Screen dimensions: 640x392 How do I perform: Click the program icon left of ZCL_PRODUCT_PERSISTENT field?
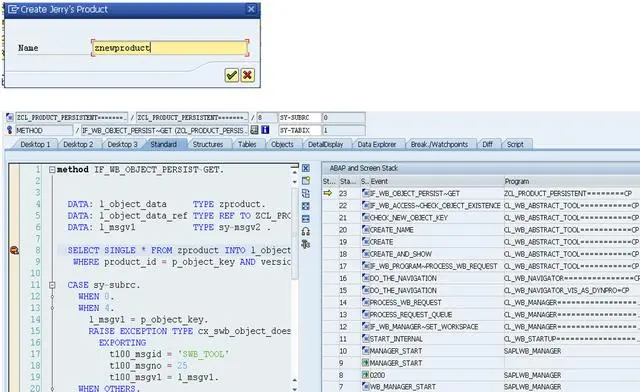coord(10,118)
